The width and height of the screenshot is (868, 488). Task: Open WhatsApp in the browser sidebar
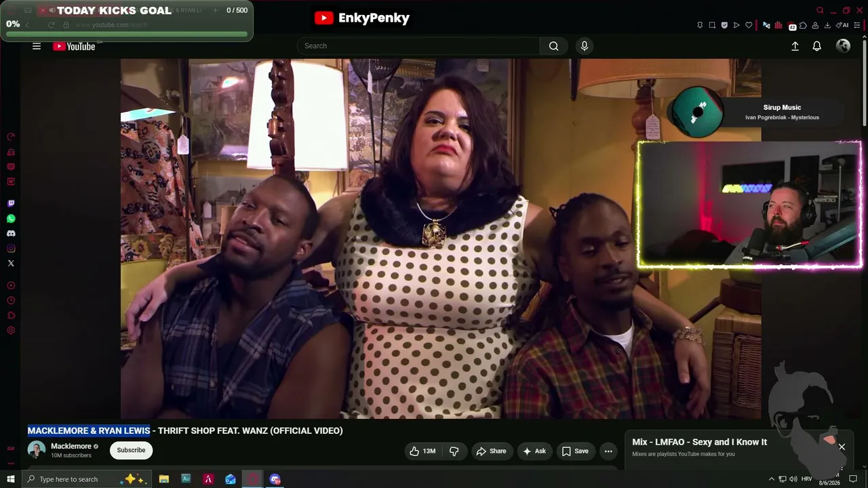coord(11,219)
